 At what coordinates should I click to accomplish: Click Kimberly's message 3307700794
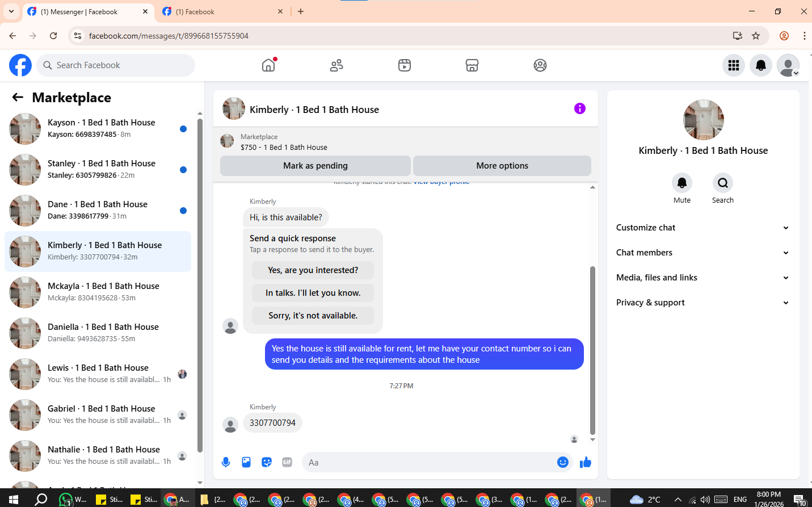[x=272, y=423]
